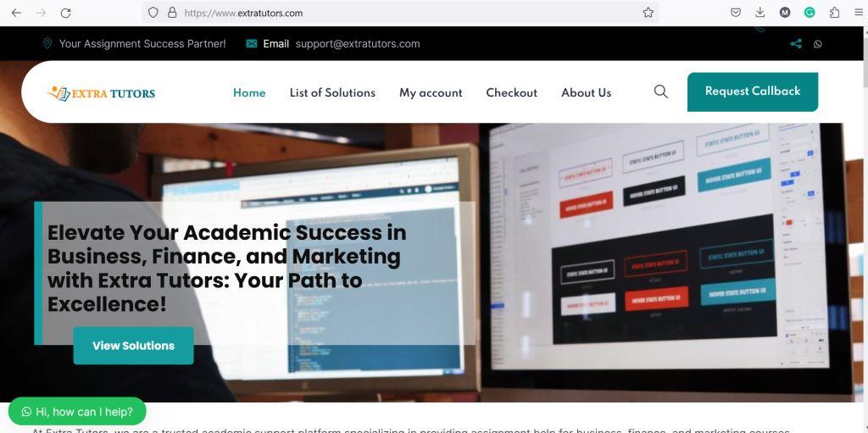Open the 'Hi, how can I help?' chat
This screenshot has width=868, height=433.
pos(77,412)
